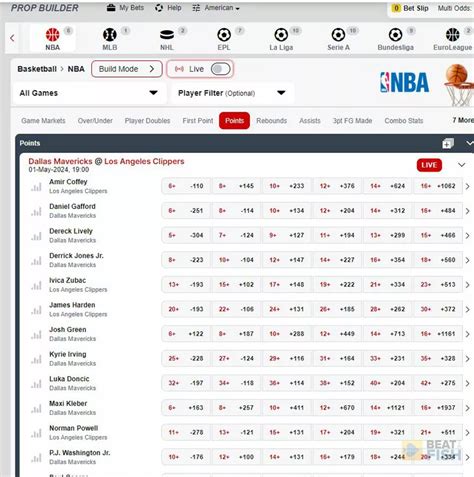Bet Luka Doncic 32+ points at -197
Viewport: 474px width, 477px height.
tap(186, 383)
